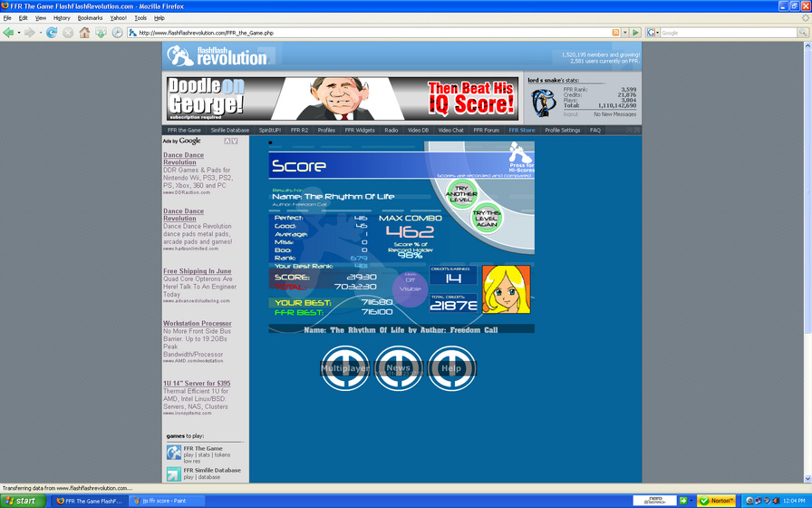Click the RSS feed icon in address bar
This screenshot has height=508, width=812.
(x=615, y=33)
